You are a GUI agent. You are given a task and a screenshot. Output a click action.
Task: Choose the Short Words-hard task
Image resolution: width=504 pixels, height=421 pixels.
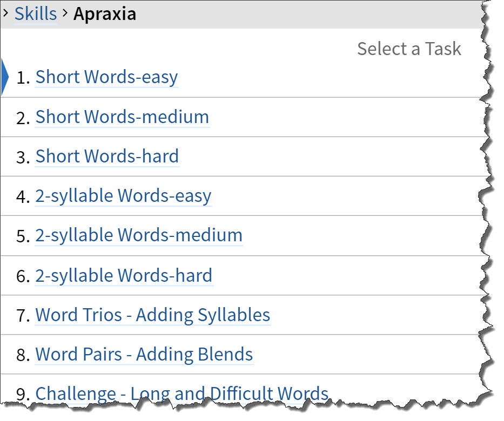point(107,156)
